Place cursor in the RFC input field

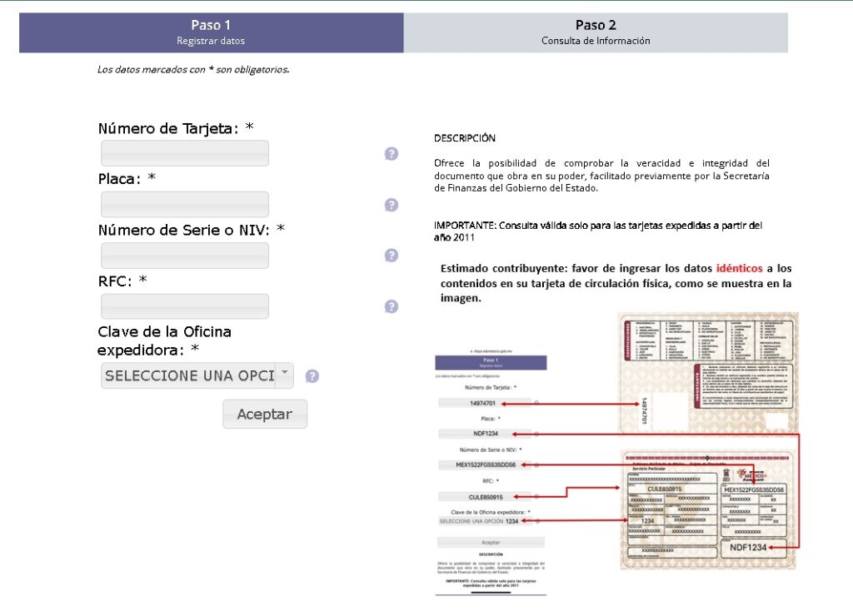click(185, 306)
